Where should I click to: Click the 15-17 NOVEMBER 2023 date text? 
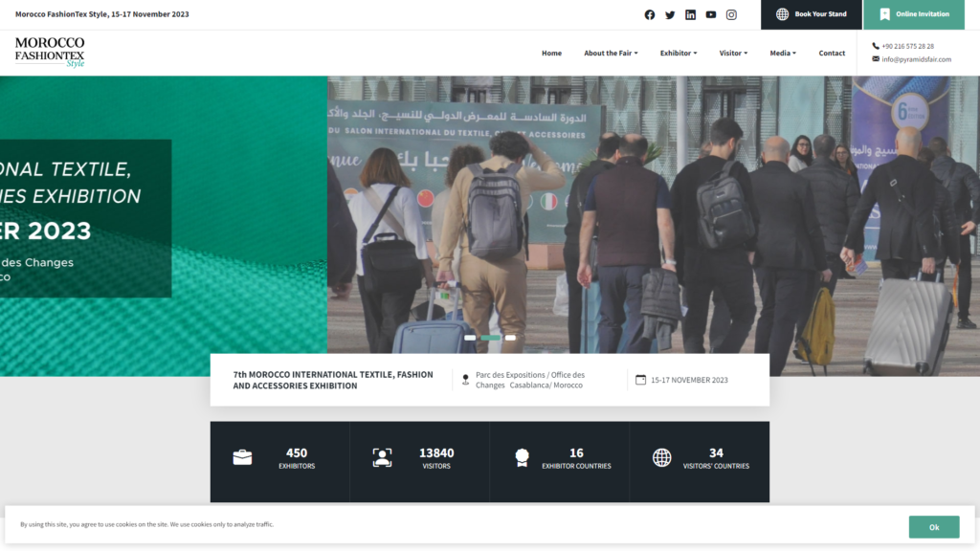689,380
